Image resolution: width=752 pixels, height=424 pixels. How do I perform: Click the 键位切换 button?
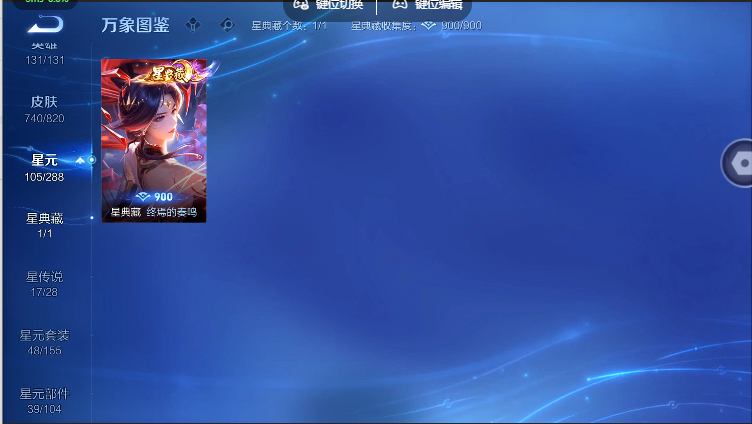coord(329,5)
